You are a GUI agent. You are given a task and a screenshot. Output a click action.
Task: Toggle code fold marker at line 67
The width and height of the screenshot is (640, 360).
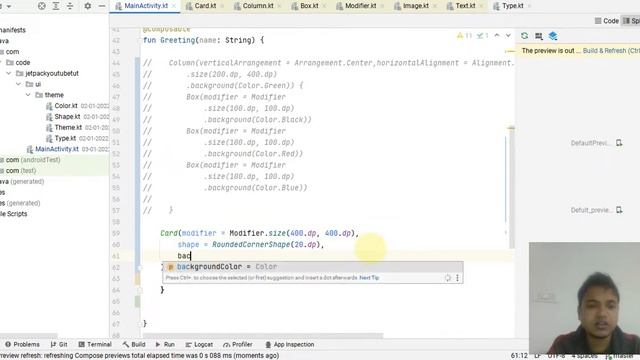140,324
